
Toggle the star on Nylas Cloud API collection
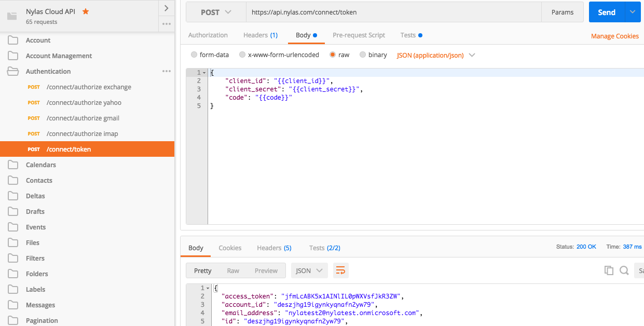point(86,11)
